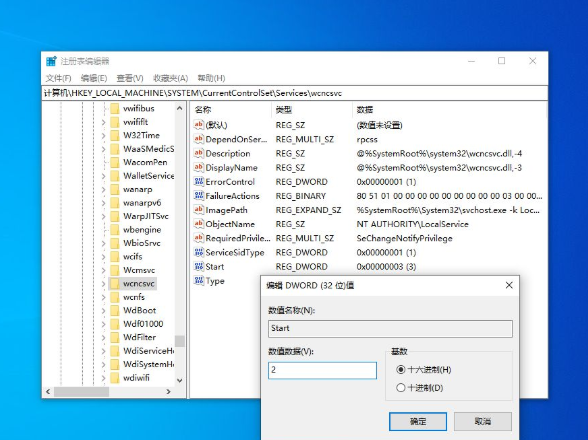Screen dimensions: 588x440
Task: Click the binary icon beside FailureActions
Action: pyautogui.click(x=199, y=195)
